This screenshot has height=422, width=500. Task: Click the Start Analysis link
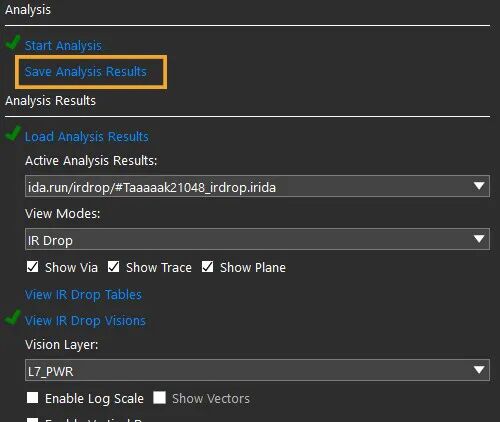point(63,46)
